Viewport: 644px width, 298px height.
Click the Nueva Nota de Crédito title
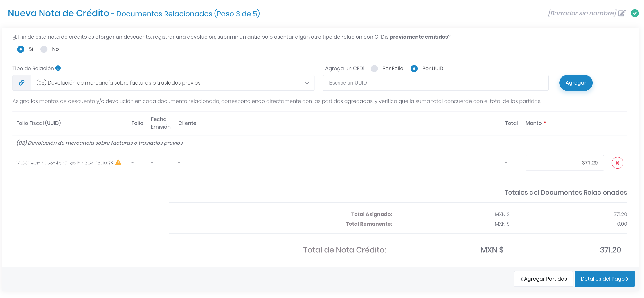point(59,13)
